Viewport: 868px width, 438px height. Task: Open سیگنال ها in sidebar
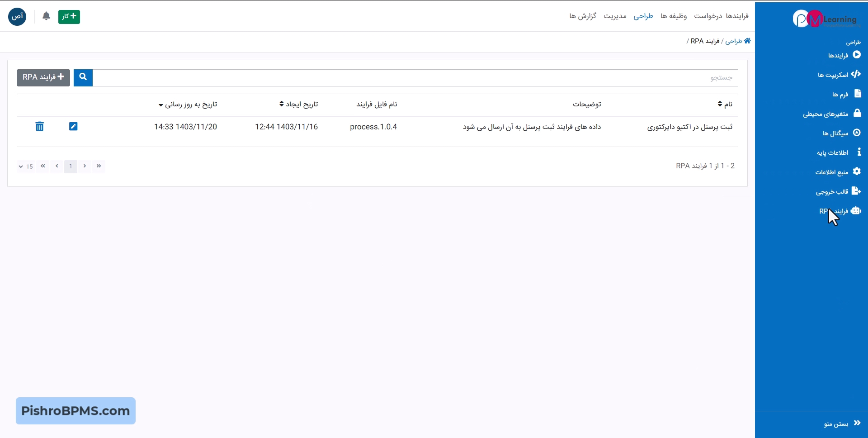[841, 133]
